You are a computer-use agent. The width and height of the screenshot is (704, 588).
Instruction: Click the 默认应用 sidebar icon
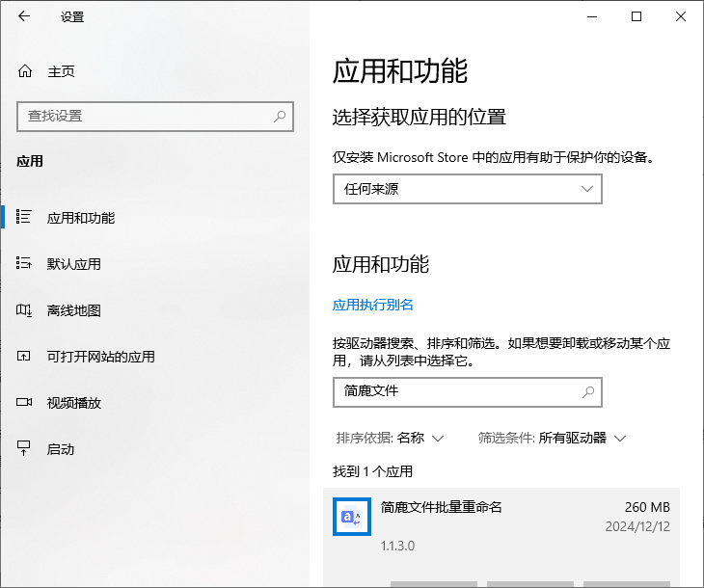23,263
